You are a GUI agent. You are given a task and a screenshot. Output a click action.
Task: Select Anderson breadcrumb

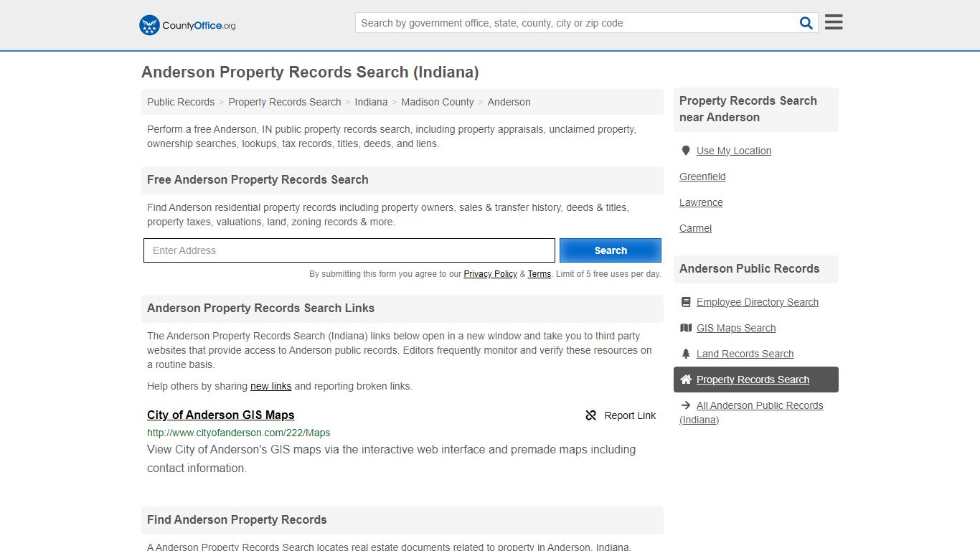509,102
